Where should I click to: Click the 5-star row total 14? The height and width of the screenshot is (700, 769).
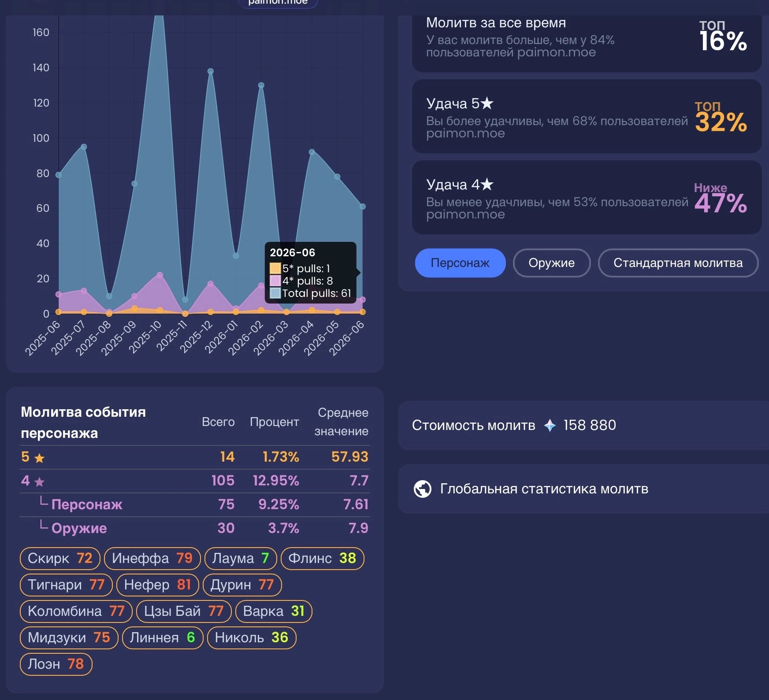tap(227, 457)
